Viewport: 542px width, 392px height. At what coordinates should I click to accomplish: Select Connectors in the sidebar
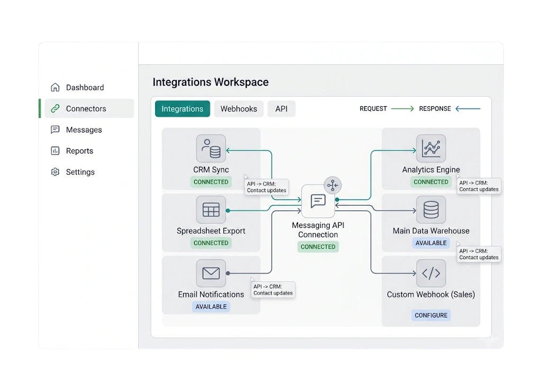click(x=89, y=108)
